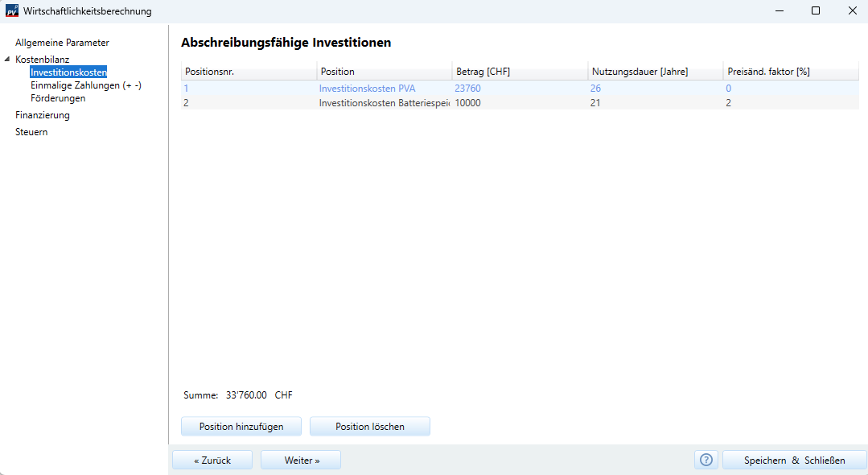The image size is (868, 475).
Task: Select the Investitionskosten Batteriespeicher row
Action: coord(520,102)
